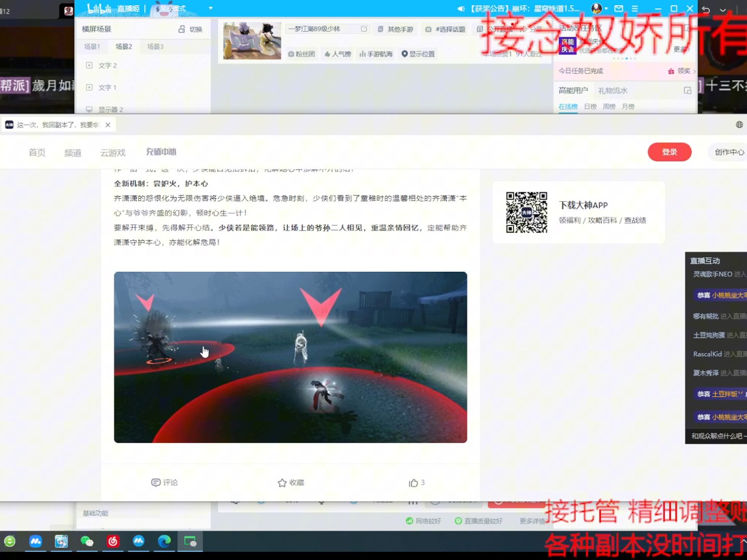
Task: Select 日榜 ranking tab
Action: [590, 107]
